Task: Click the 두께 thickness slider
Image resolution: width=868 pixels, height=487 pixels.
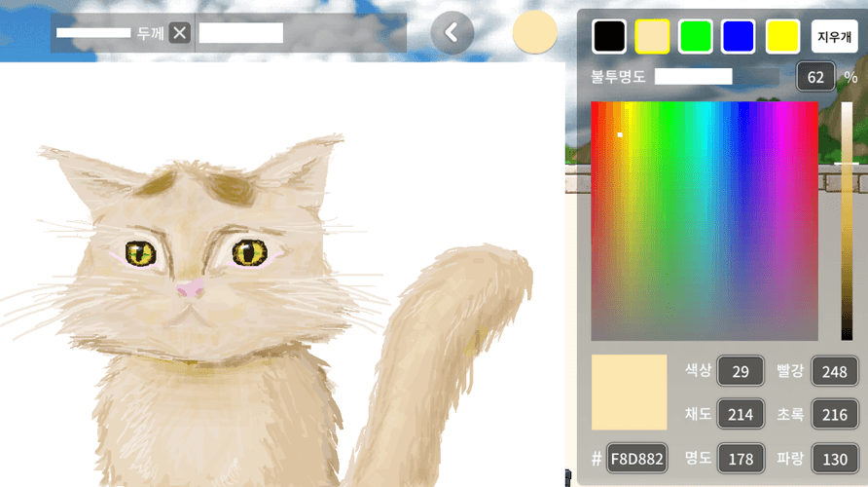Action: [x=93, y=33]
